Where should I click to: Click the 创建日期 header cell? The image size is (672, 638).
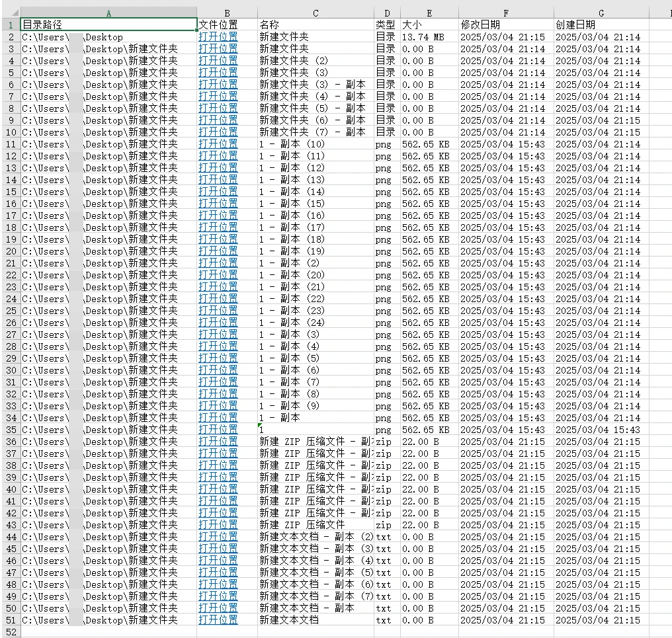coord(601,24)
